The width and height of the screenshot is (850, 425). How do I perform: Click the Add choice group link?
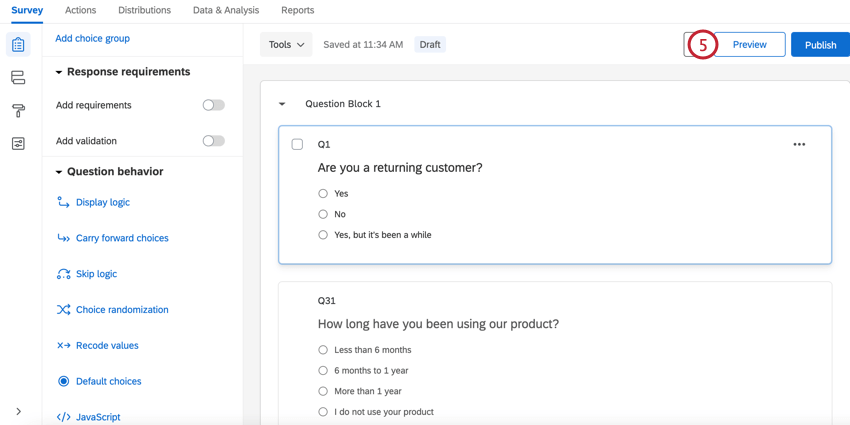[93, 38]
